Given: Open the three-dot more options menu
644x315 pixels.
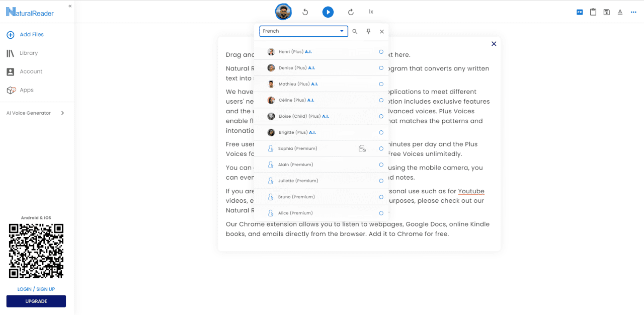Looking at the screenshot, I should [633, 12].
